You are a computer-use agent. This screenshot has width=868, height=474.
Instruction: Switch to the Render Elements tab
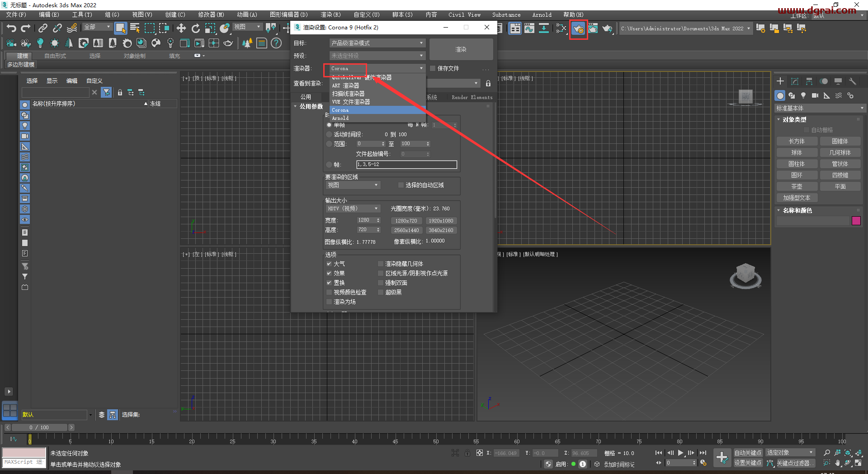click(472, 97)
